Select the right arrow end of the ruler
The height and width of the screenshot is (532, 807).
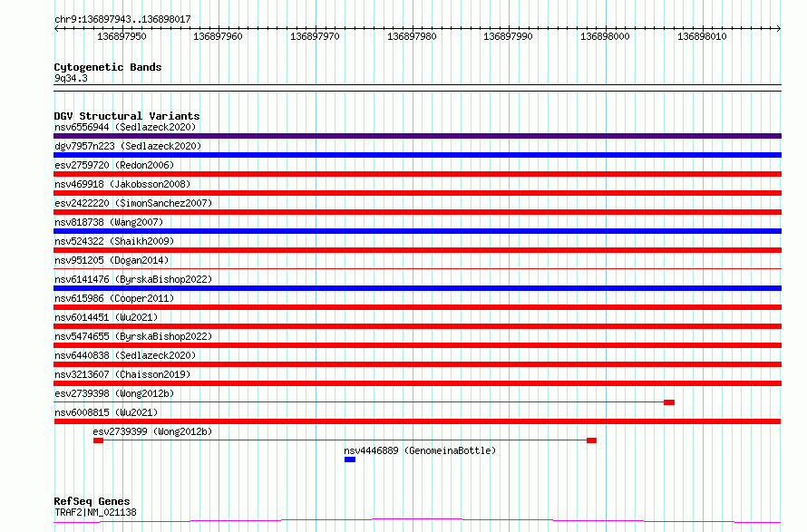click(x=779, y=28)
